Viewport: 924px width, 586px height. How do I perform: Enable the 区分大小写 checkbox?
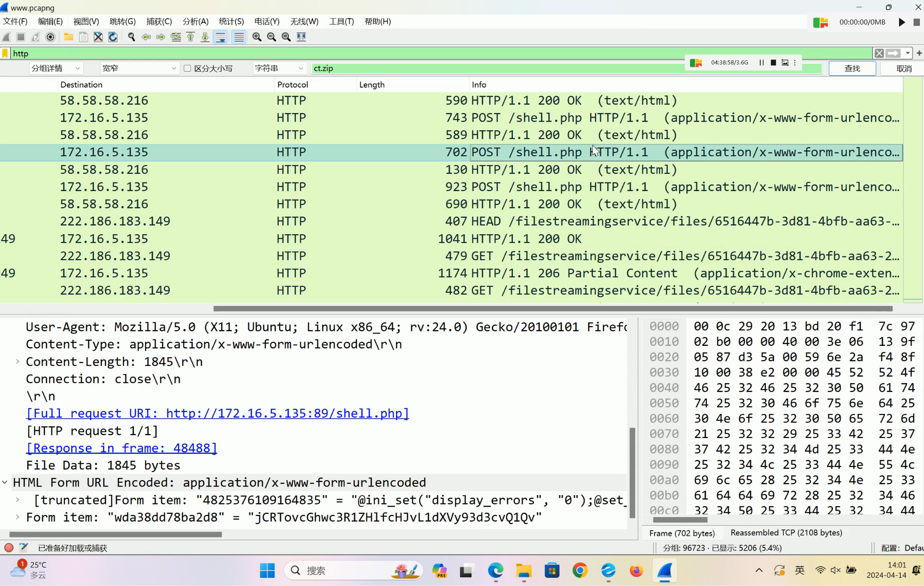[187, 69]
